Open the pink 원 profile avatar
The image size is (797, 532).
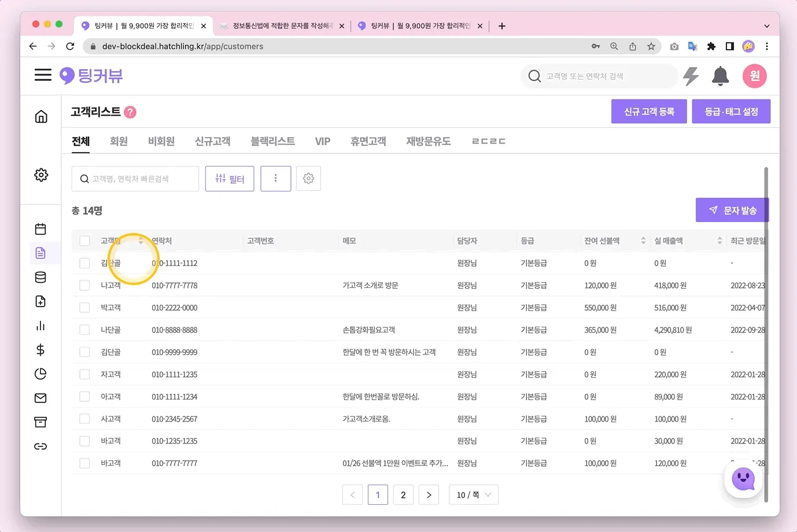tap(755, 76)
